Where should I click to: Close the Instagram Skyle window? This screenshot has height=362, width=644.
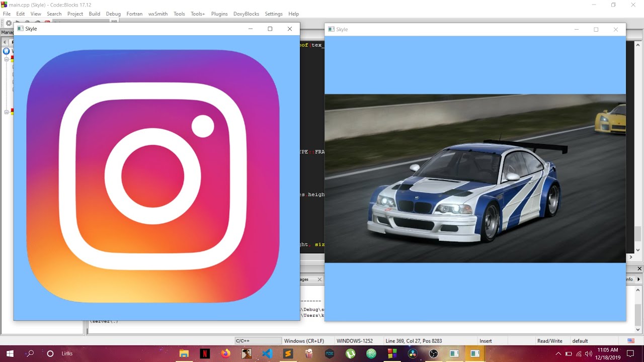290,29
